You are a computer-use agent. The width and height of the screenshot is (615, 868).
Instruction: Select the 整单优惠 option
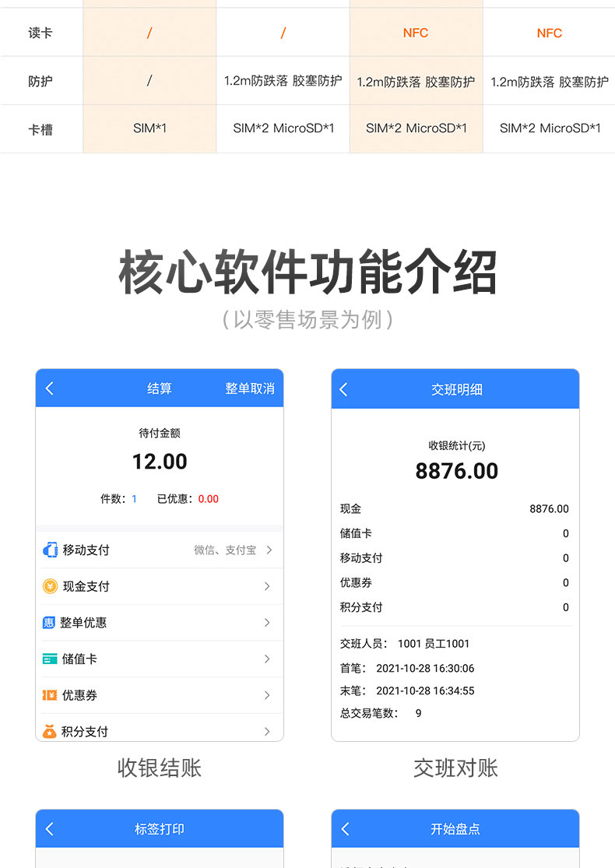160,623
